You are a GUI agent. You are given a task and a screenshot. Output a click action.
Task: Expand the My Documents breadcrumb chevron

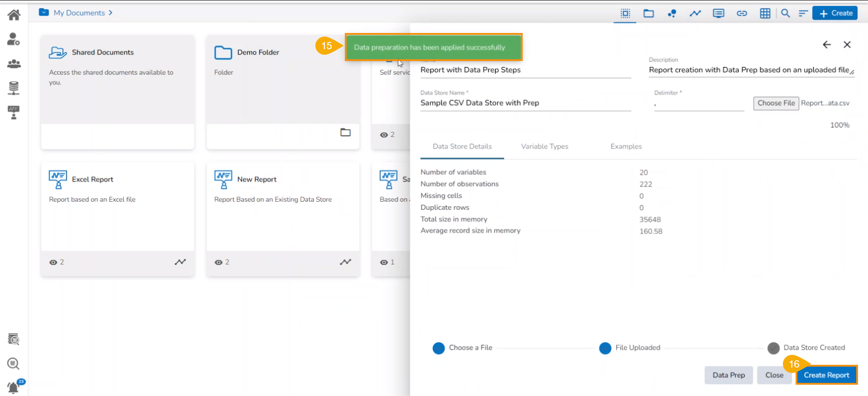tap(110, 13)
